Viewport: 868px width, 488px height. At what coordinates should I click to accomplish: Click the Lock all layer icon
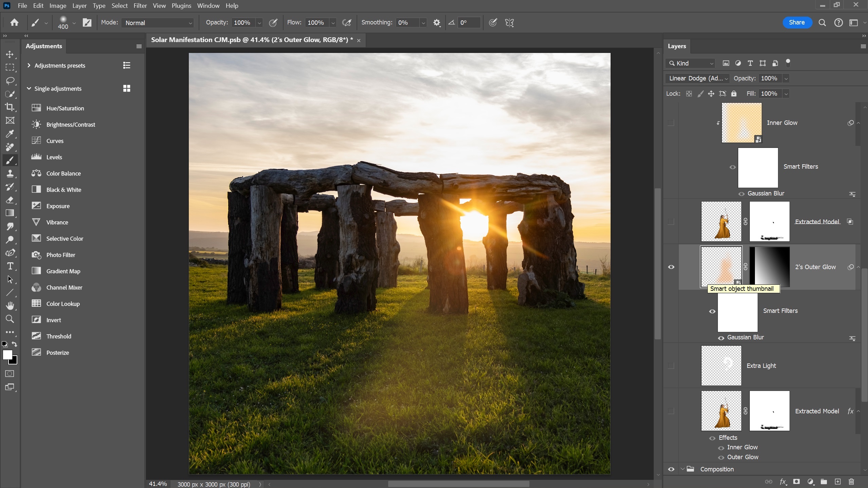[x=734, y=94]
